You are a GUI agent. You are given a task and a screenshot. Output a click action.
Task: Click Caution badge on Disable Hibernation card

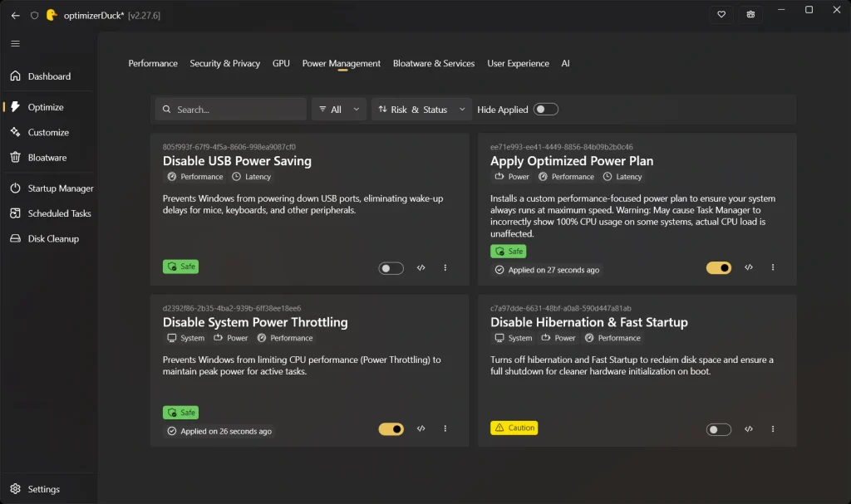coord(514,428)
